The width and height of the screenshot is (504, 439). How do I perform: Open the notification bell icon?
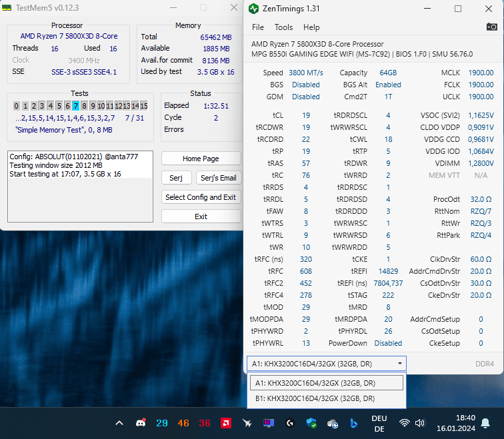[x=485, y=423]
